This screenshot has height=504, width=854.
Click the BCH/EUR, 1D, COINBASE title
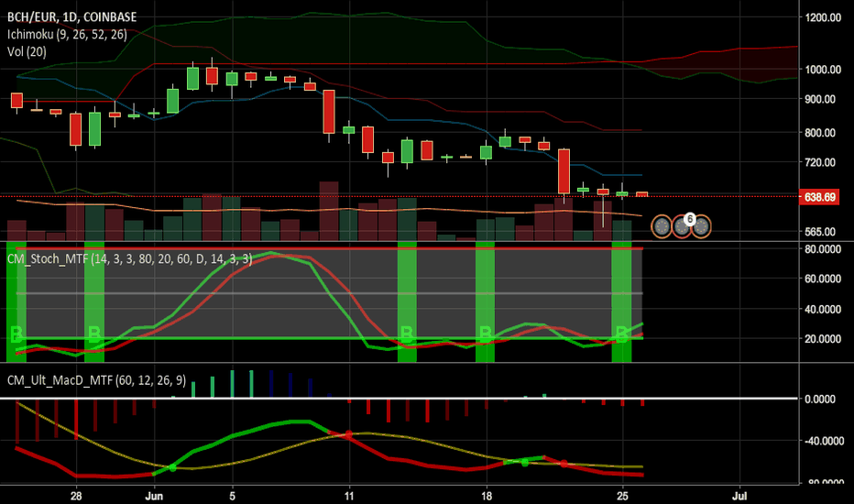click(71, 17)
